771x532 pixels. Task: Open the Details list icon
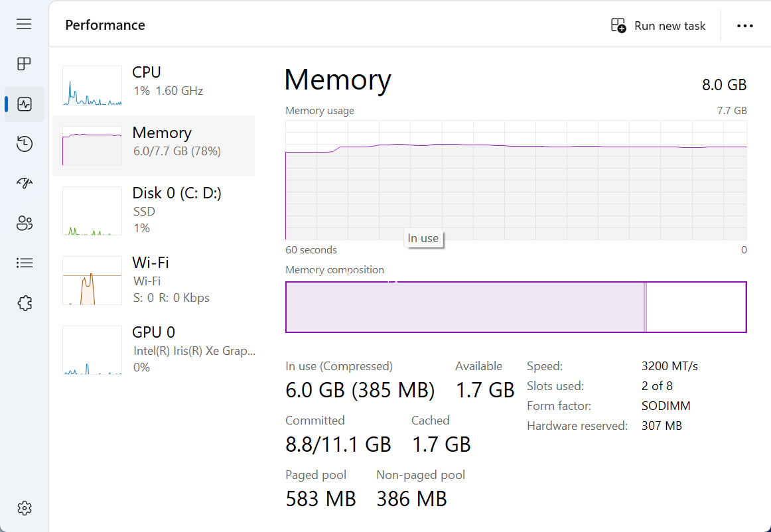25,263
